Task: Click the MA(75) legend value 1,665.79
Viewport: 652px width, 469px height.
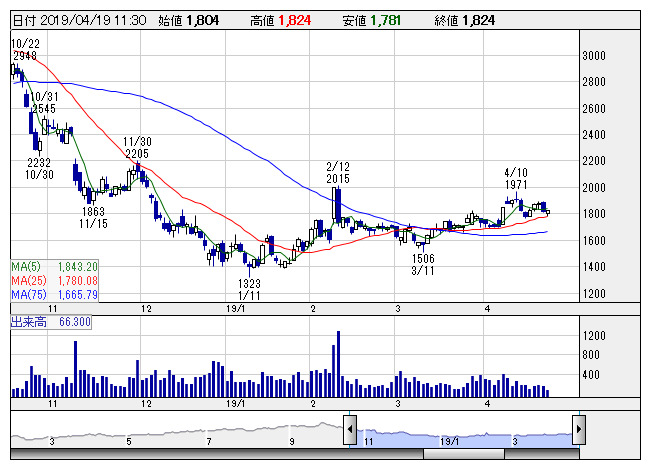Action: [78, 295]
